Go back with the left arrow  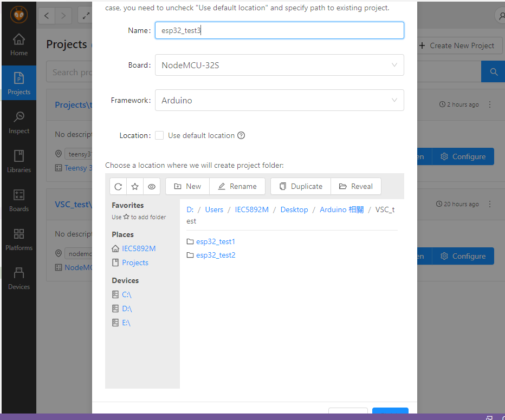point(47,16)
